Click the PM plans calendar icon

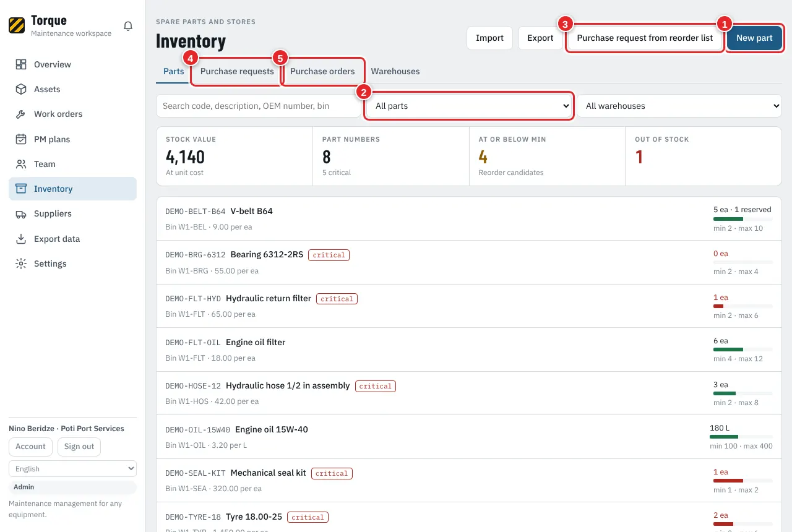coord(21,139)
